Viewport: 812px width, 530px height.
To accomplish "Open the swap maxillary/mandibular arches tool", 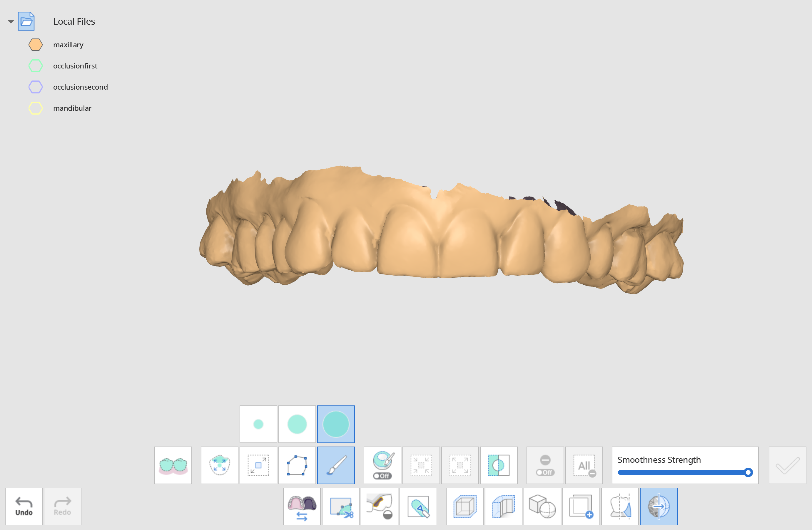I will tap(302, 506).
